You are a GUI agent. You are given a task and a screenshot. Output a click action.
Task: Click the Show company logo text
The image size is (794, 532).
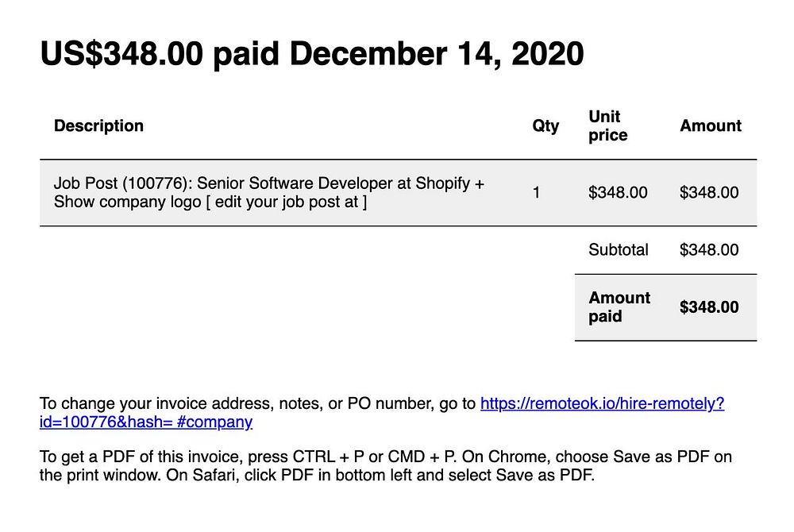pos(127,202)
